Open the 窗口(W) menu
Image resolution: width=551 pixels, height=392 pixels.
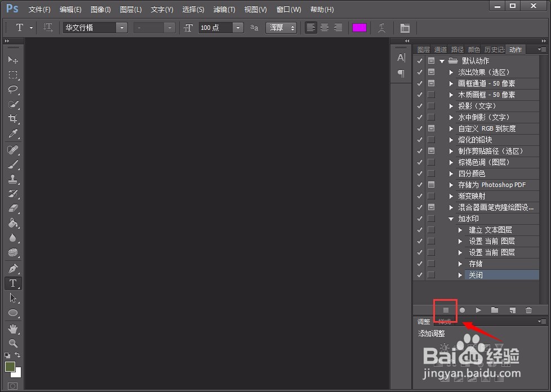coord(289,10)
